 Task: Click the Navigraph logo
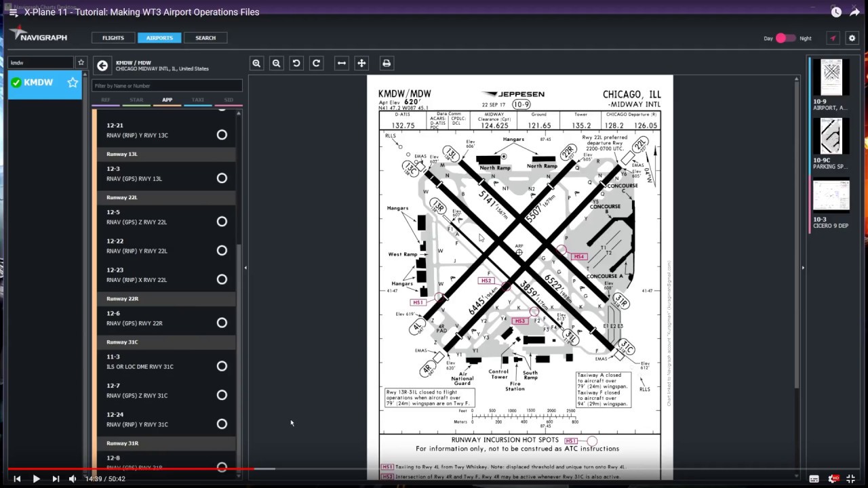click(38, 34)
